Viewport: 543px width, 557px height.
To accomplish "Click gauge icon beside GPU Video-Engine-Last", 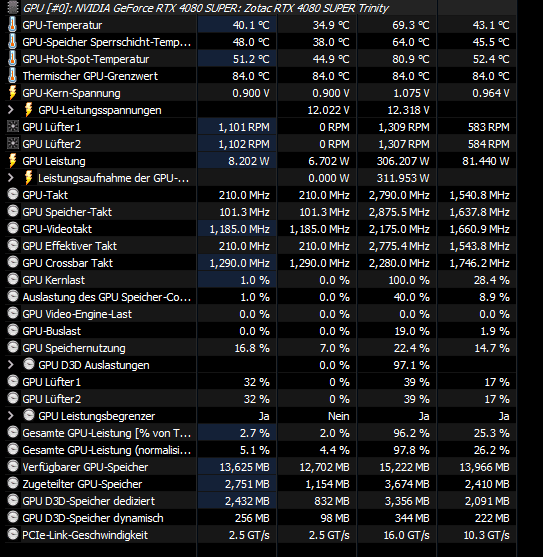I will point(13,313).
